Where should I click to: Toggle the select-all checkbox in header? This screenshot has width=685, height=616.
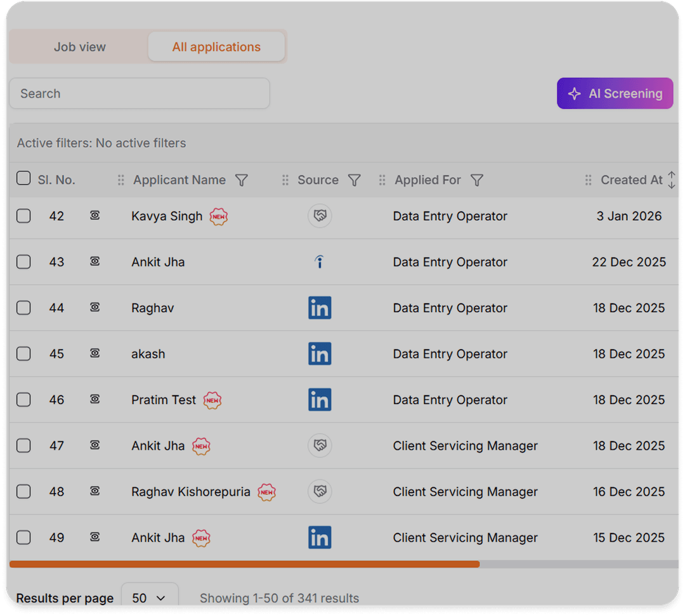click(23, 178)
